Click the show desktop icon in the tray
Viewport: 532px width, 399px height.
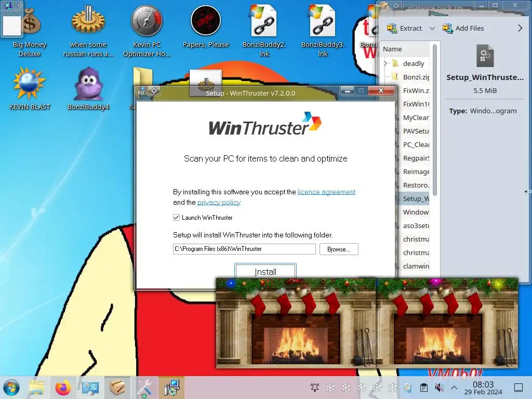(518, 387)
